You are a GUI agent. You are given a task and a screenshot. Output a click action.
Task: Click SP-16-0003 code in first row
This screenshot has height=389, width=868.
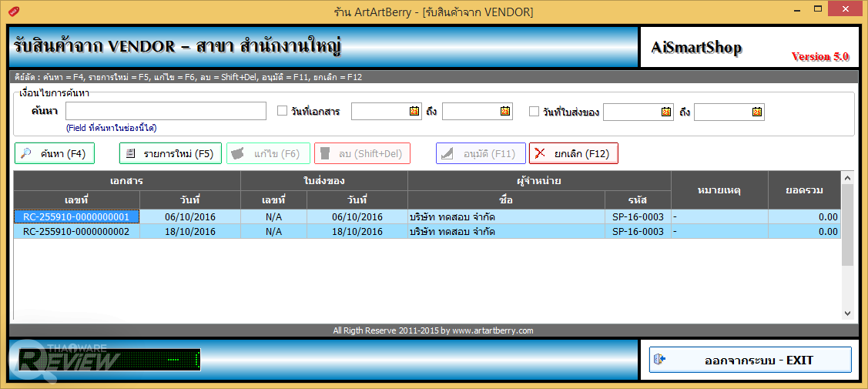(x=638, y=217)
